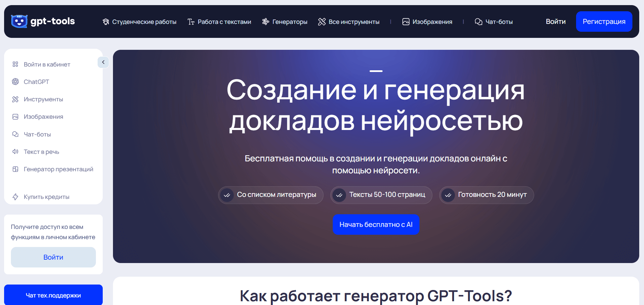Click the sidebar Инструменты tools icon
644x305 pixels.
(15, 99)
